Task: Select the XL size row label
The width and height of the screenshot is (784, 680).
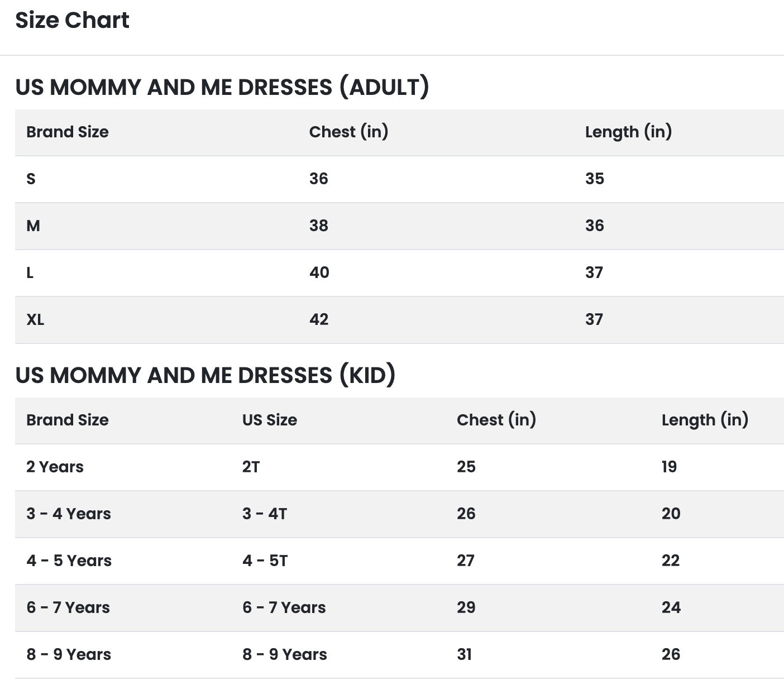Action: coord(35,319)
